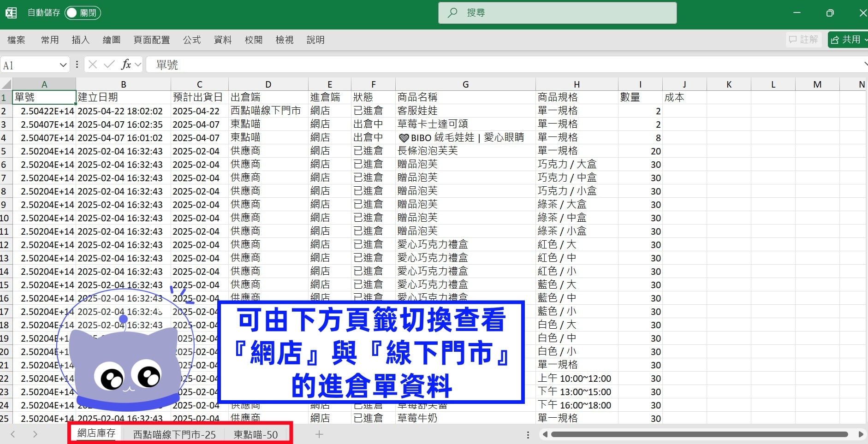This screenshot has width=868, height=444.
Task: Select column J header
Action: point(684,84)
